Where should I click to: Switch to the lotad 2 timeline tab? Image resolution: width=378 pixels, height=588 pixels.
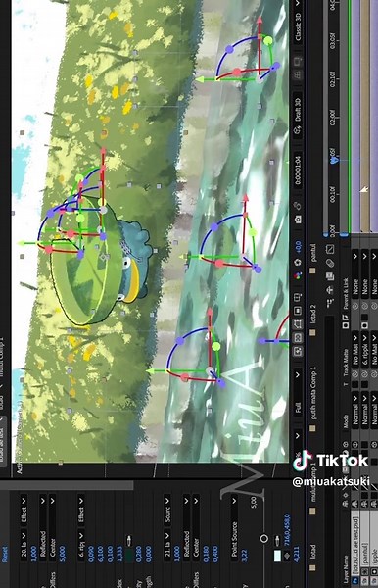coord(313,314)
